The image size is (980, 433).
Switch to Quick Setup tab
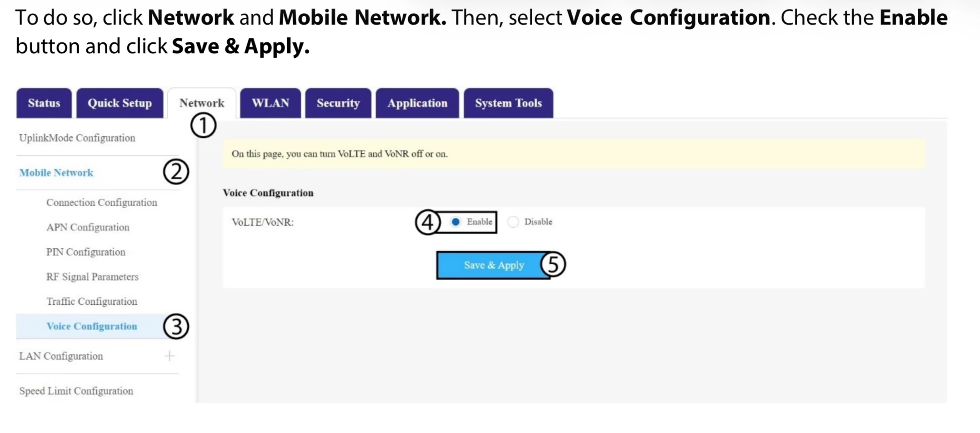pos(120,103)
